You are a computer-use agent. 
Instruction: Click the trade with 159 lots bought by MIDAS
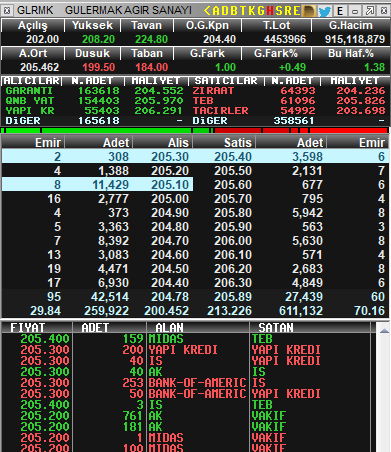coord(186,339)
